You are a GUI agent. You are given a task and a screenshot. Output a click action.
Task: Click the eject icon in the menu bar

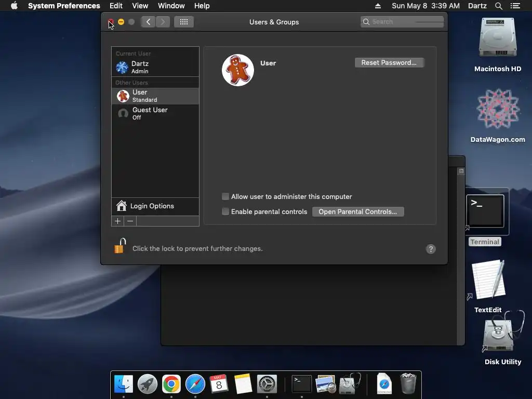[378, 6]
